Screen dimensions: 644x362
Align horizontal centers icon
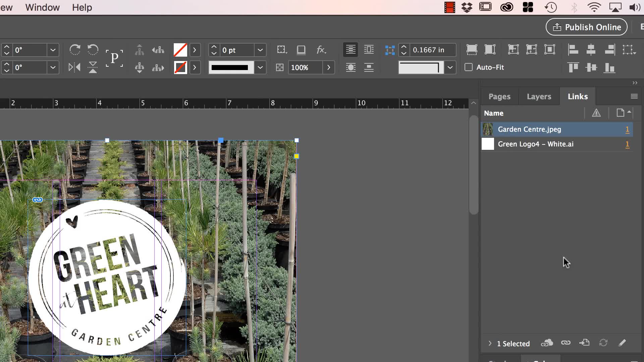(x=591, y=50)
